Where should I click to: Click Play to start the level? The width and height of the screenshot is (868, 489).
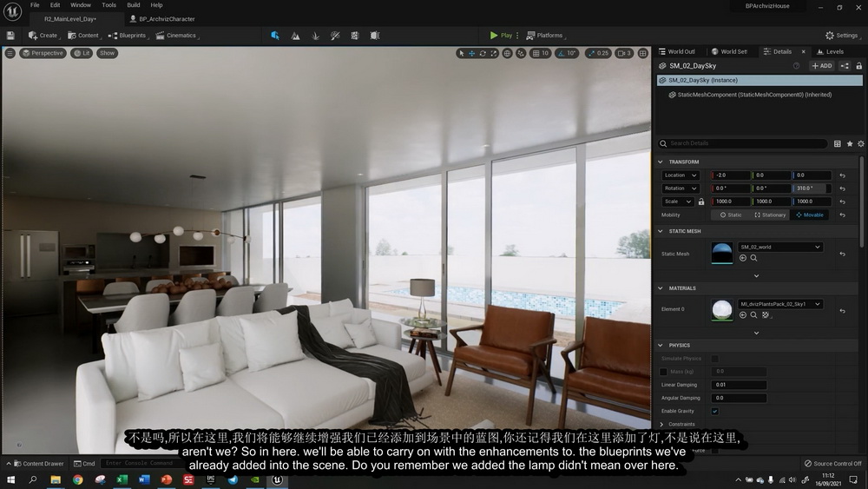click(501, 36)
